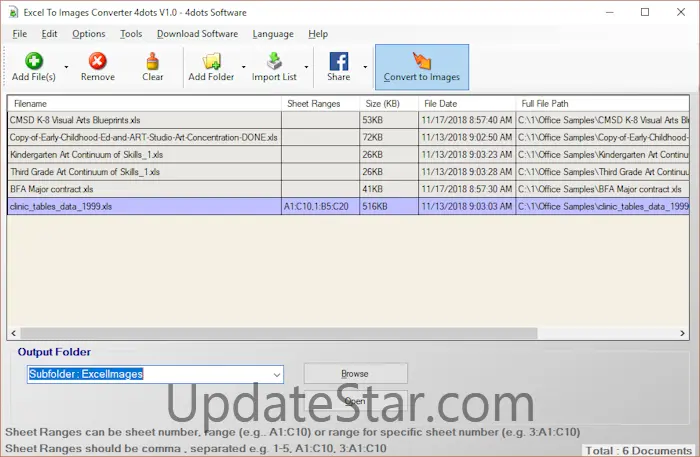
Task: Click the BFA Major contract.xls full path cell
Action: 602,189
